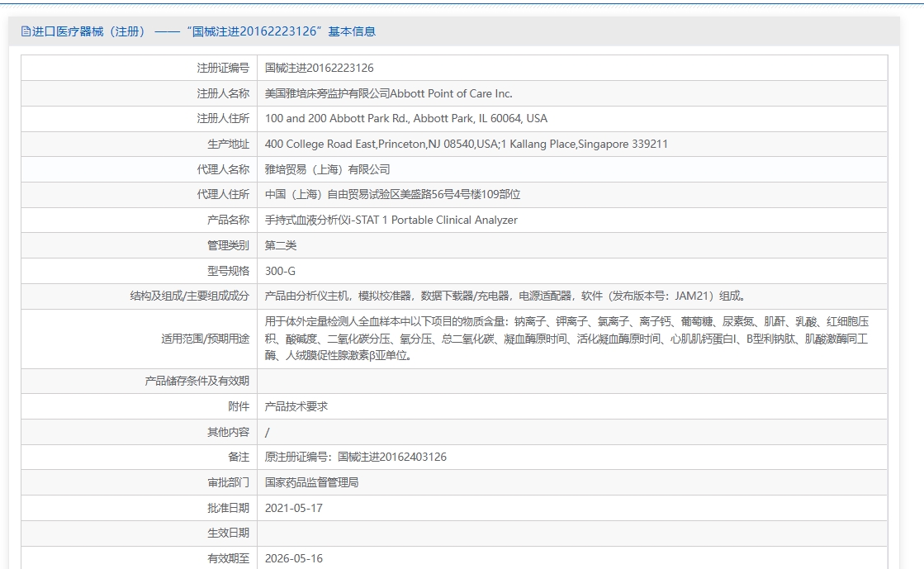This screenshot has height=569, width=924.
Task: Click the 结构及组成/主要组成成分 label
Action: click(190, 296)
